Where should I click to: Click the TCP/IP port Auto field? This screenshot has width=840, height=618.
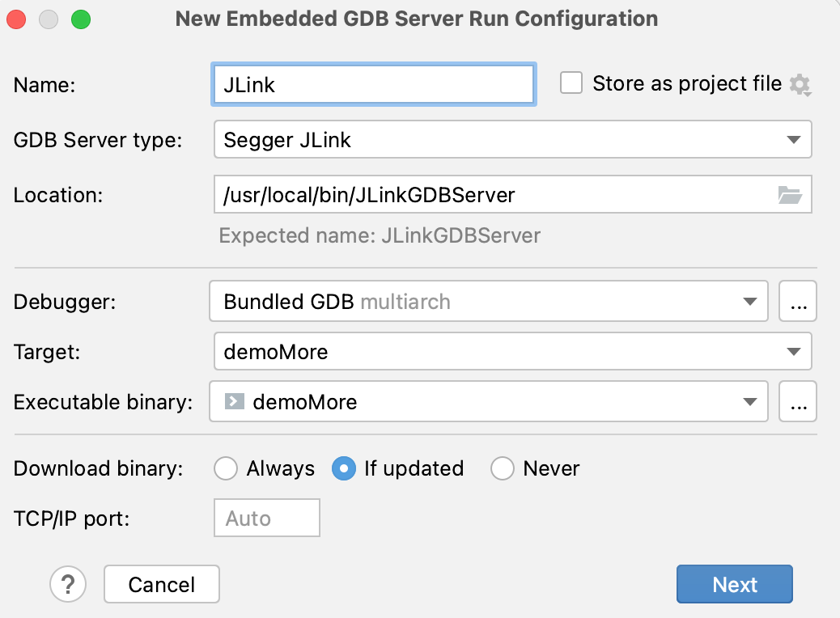pyautogui.click(x=266, y=518)
